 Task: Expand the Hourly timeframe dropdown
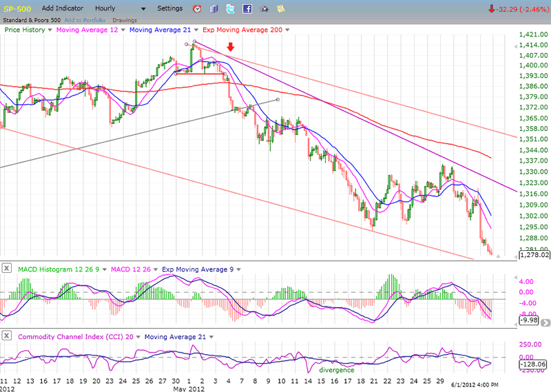point(143,9)
